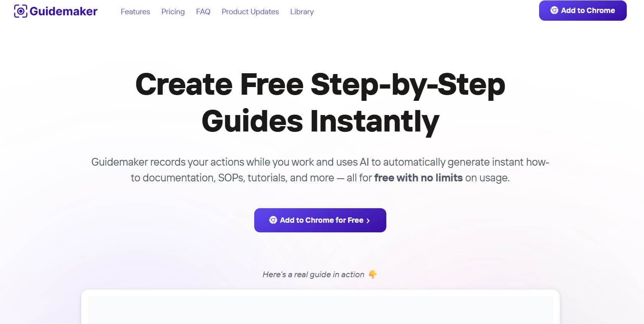Click the "Create Free Step-by-Step" headline line
644x324 pixels.
pyautogui.click(x=320, y=85)
